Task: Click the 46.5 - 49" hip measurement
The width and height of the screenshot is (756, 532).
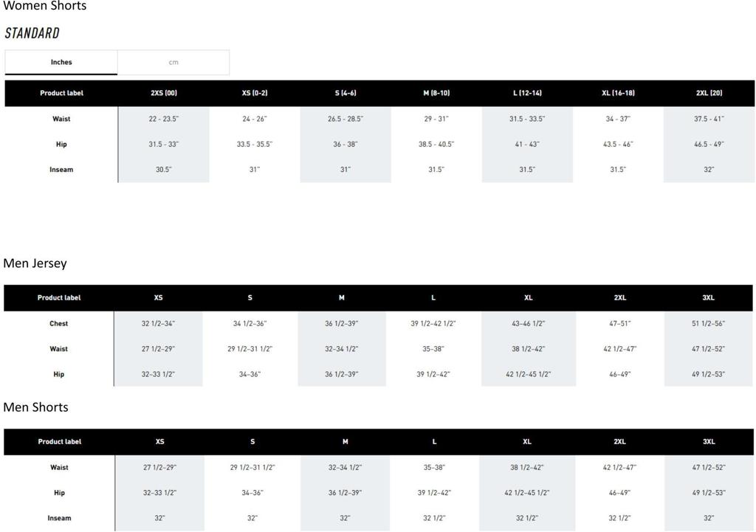Action: click(x=709, y=145)
